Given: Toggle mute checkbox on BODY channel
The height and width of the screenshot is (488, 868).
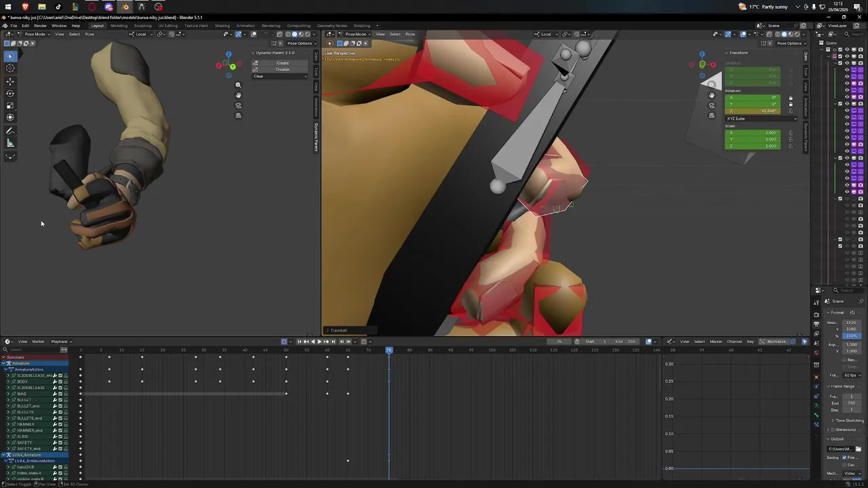Looking at the screenshot, I should pos(60,382).
